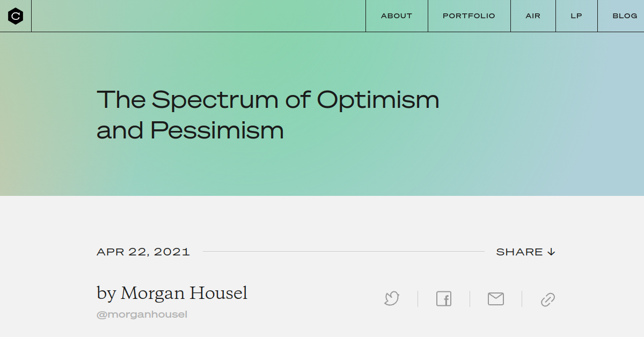The height and width of the screenshot is (337, 644).
Task: Open author name Morgan Housel
Action: (x=172, y=293)
